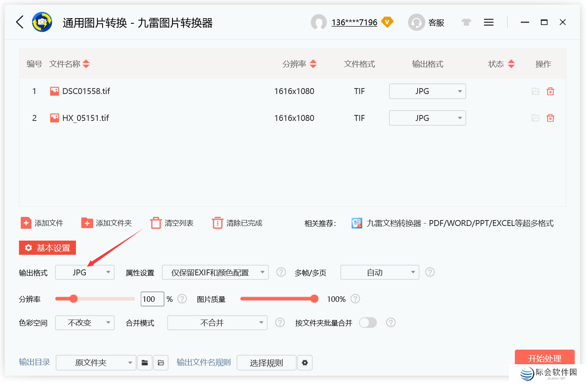Image resolution: width=588 pixels, height=384 pixels.
Task: Click the 开始处理 start processing button
Action: pos(545,359)
